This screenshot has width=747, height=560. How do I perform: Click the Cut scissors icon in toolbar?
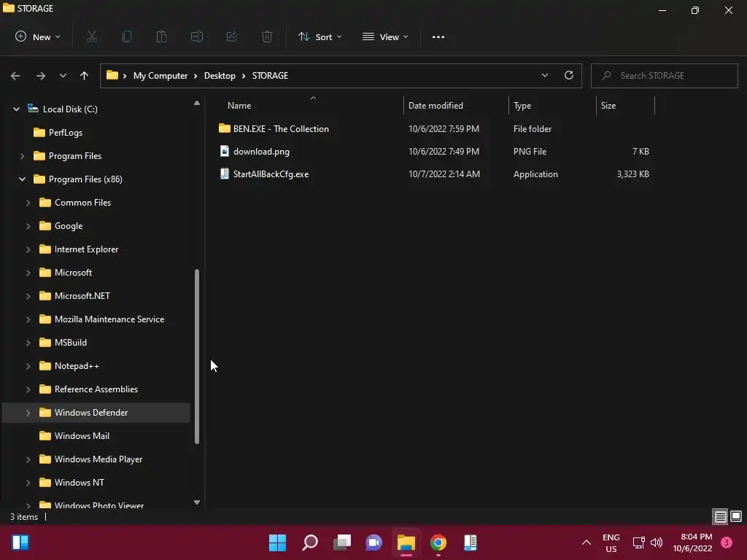[92, 36]
